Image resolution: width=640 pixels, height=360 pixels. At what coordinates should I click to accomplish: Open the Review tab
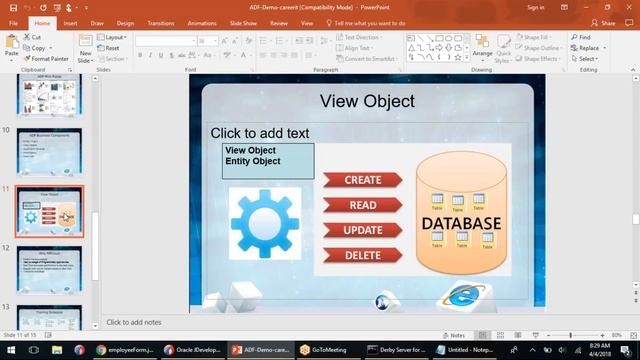[x=279, y=23]
